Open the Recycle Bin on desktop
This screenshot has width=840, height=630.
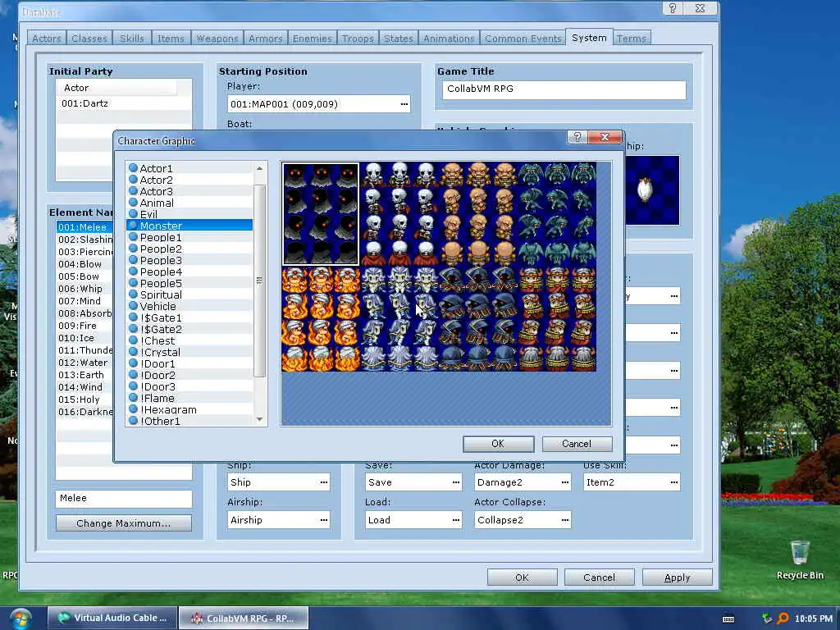pos(800,559)
